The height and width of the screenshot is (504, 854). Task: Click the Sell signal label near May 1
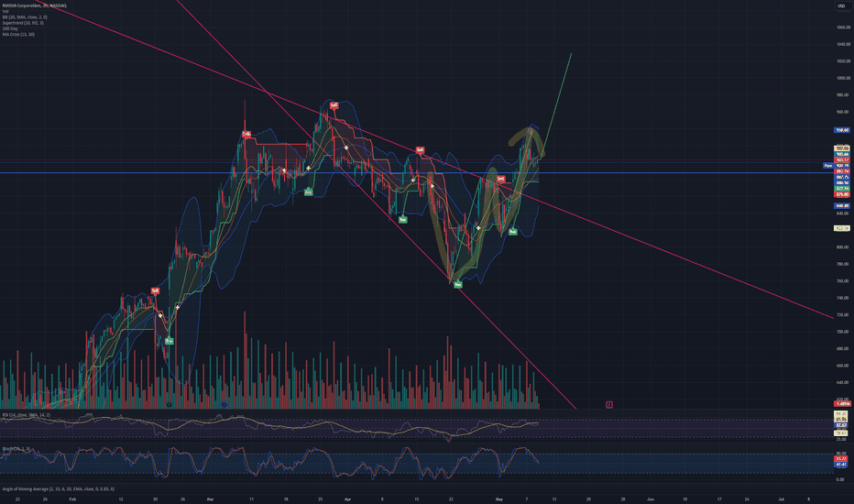[x=500, y=179]
